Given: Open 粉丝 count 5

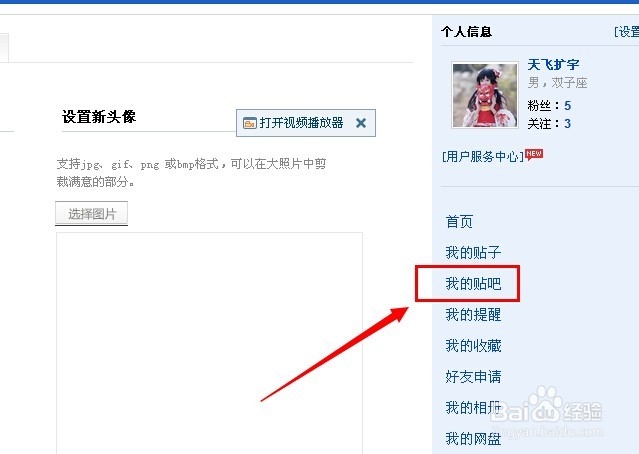Looking at the screenshot, I should coord(567,106).
